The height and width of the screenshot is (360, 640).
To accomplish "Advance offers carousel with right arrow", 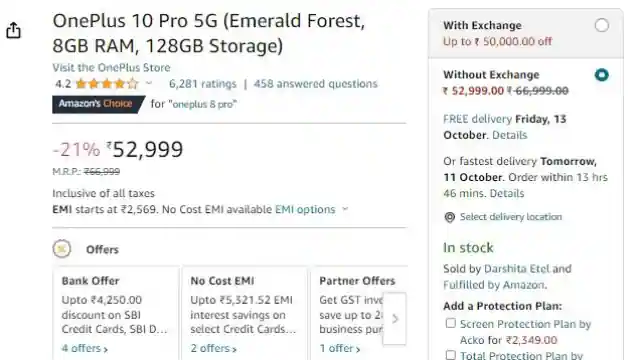I will pyautogui.click(x=395, y=319).
